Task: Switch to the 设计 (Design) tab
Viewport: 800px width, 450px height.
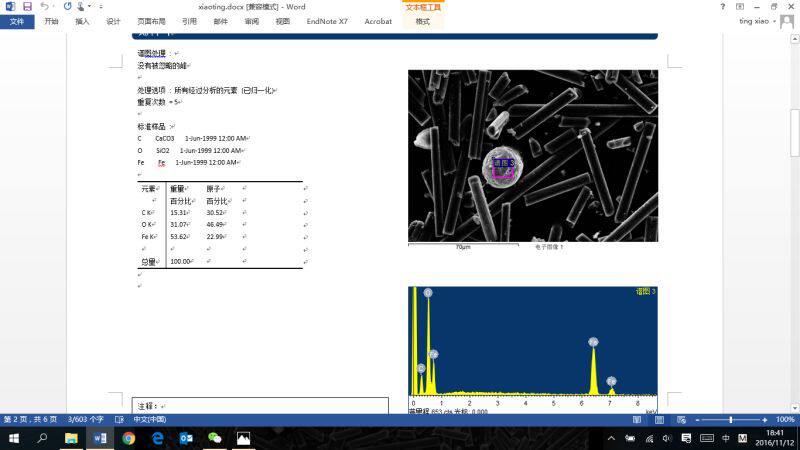Action: tap(113, 21)
